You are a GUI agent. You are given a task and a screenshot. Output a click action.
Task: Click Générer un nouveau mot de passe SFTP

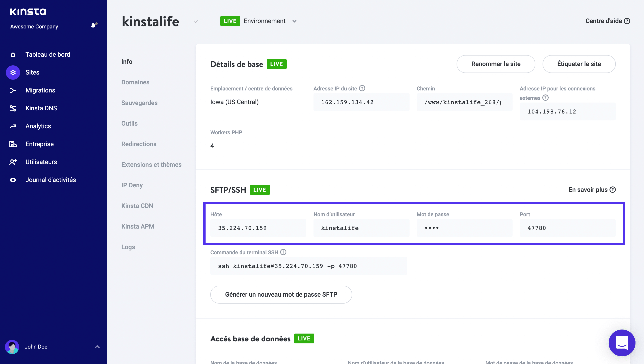[281, 295]
